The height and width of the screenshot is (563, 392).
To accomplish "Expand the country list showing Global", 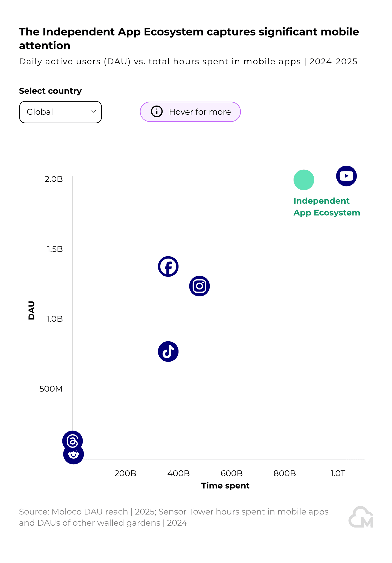I will pos(60,112).
